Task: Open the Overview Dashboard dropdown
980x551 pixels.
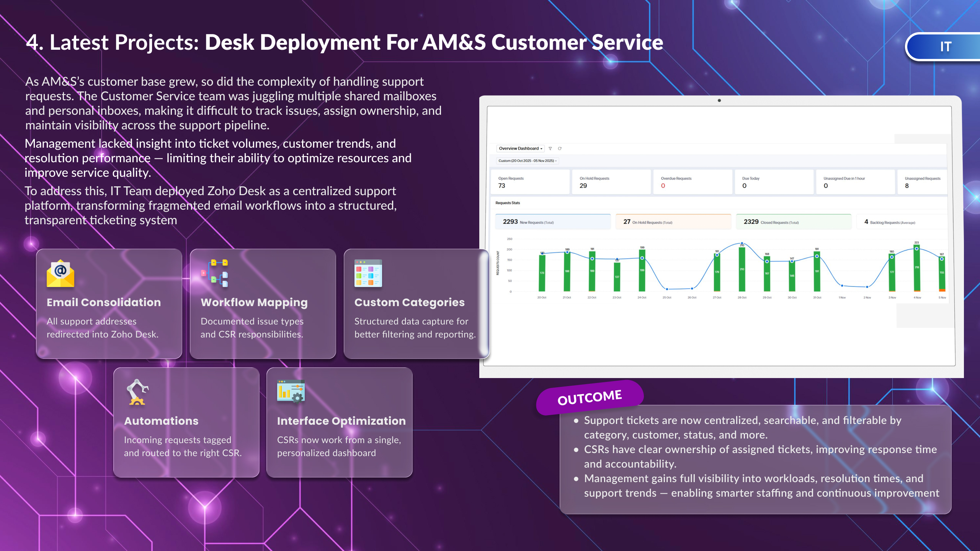Action: tap(520, 148)
